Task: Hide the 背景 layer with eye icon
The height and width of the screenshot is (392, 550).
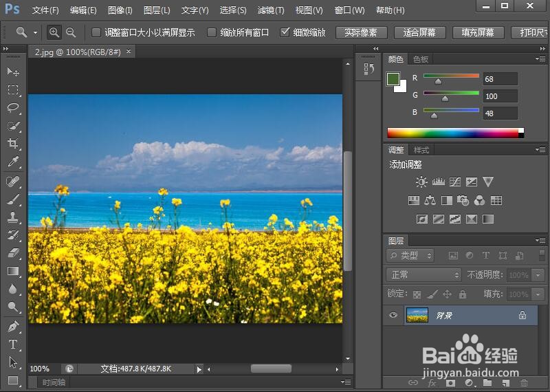Action: [x=393, y=315]
